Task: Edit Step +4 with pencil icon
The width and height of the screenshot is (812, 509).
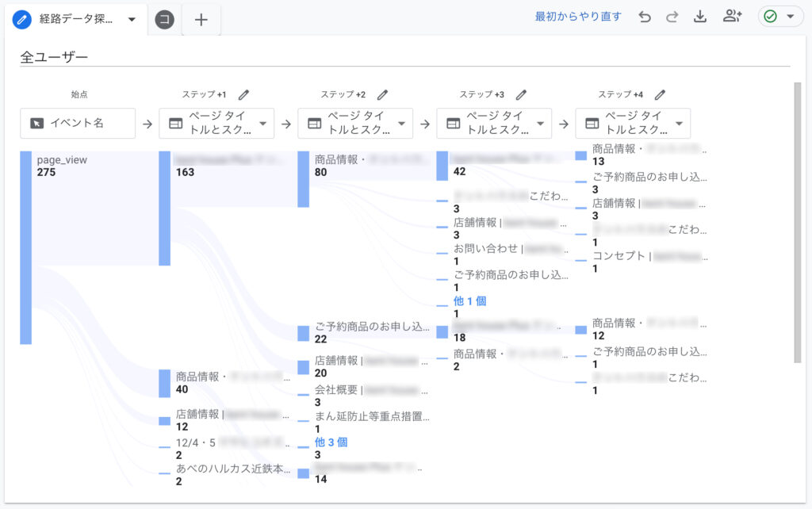Action: click(661, 95)
